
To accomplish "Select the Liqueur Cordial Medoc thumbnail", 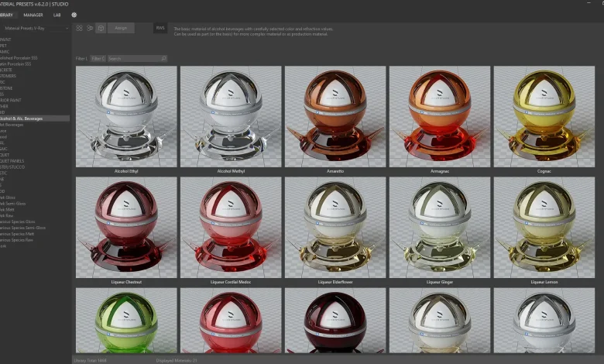I will [x=231, y=228].
